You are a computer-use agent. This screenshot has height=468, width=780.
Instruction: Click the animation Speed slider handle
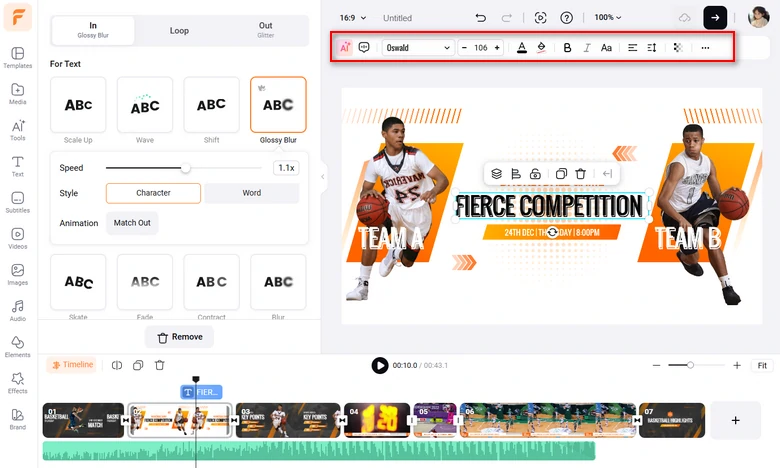186,168
